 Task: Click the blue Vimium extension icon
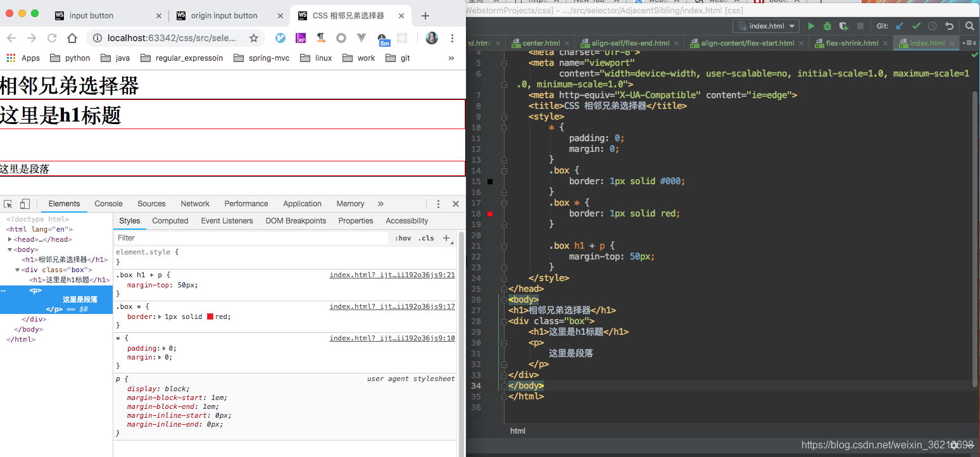pos(280,38)
